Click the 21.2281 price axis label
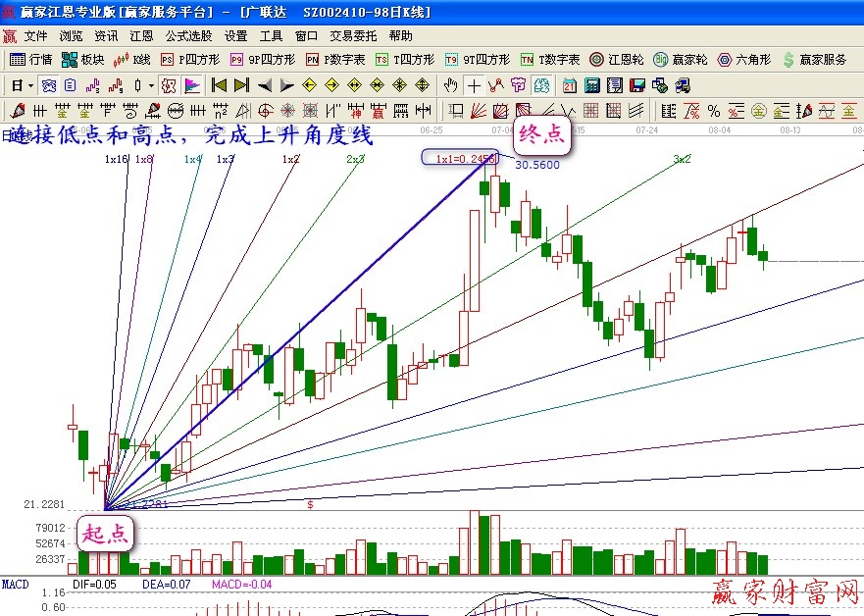The height and width of the screenshot is (616, 864). coord(44,504)
